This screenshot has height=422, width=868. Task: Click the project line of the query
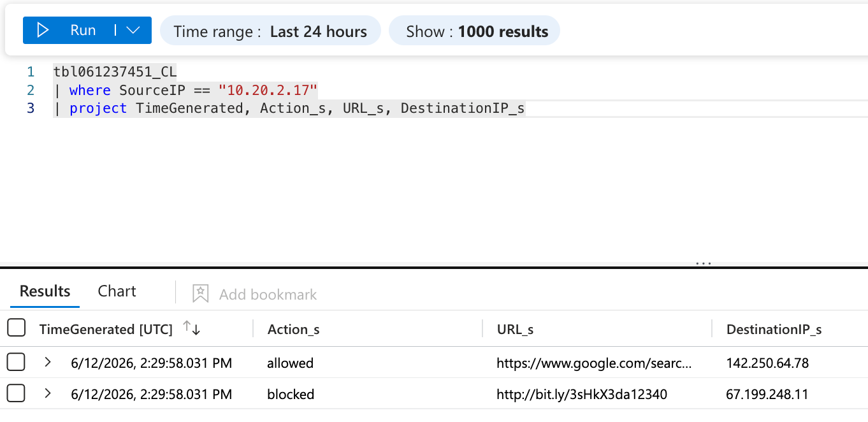289,108
